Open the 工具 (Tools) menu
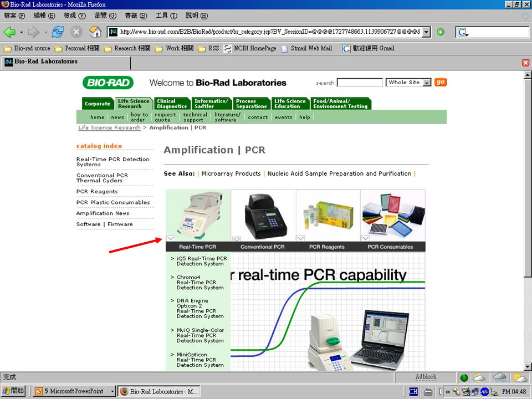 pos(166,16)
